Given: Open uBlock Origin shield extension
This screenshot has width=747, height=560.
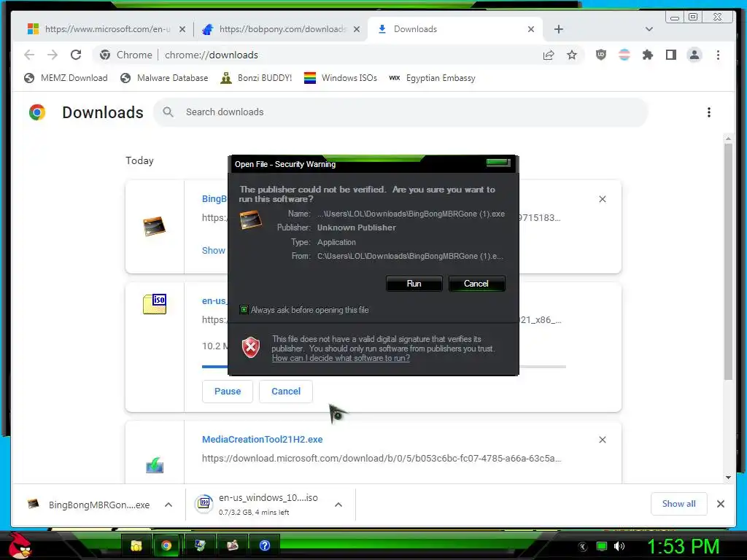Looking at the screenshot, I should coord(601,55).
